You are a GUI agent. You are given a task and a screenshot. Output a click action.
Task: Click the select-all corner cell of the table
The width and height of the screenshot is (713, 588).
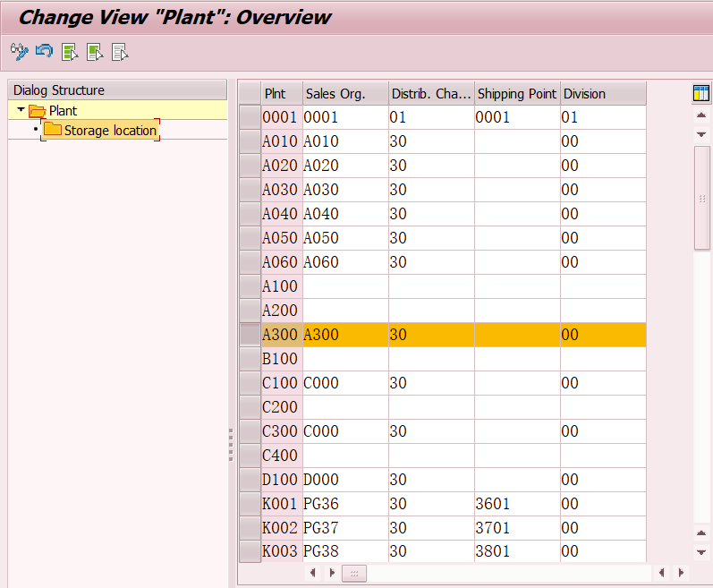click(250, 94)
